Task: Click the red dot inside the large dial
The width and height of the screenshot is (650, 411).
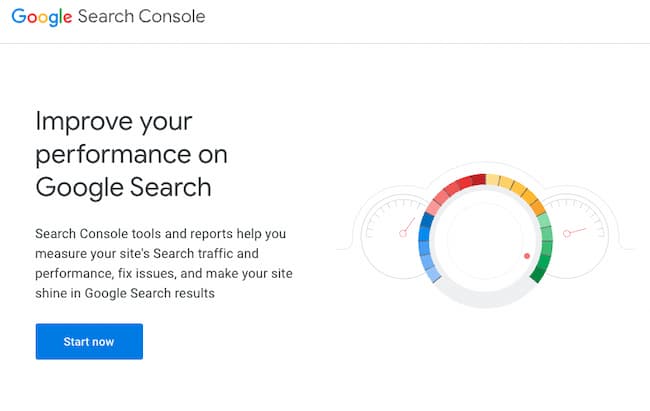Action: pos(527,256)
